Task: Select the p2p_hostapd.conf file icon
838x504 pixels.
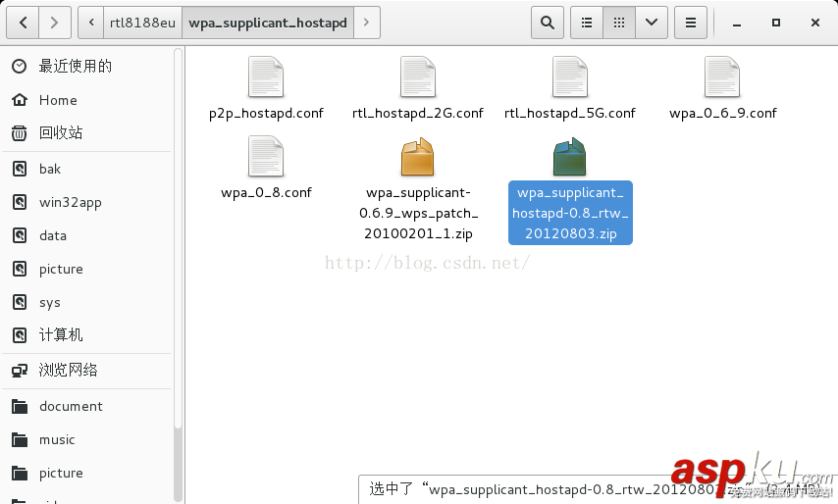Action: (266, 76)
